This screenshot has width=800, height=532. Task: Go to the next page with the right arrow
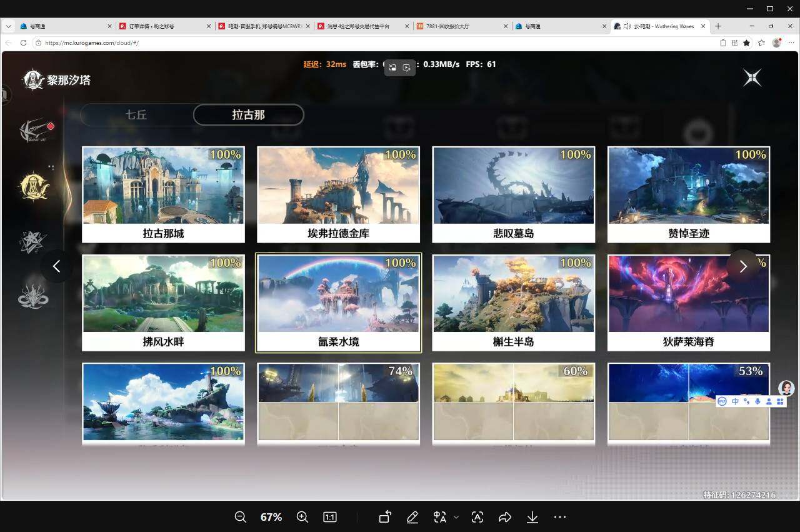(x=742, y=266)
